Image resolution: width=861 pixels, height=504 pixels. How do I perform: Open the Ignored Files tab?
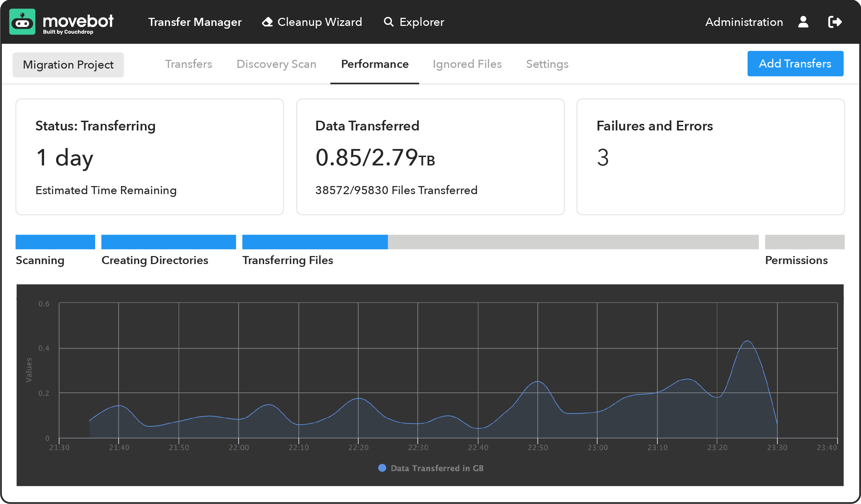coord(467,64)
